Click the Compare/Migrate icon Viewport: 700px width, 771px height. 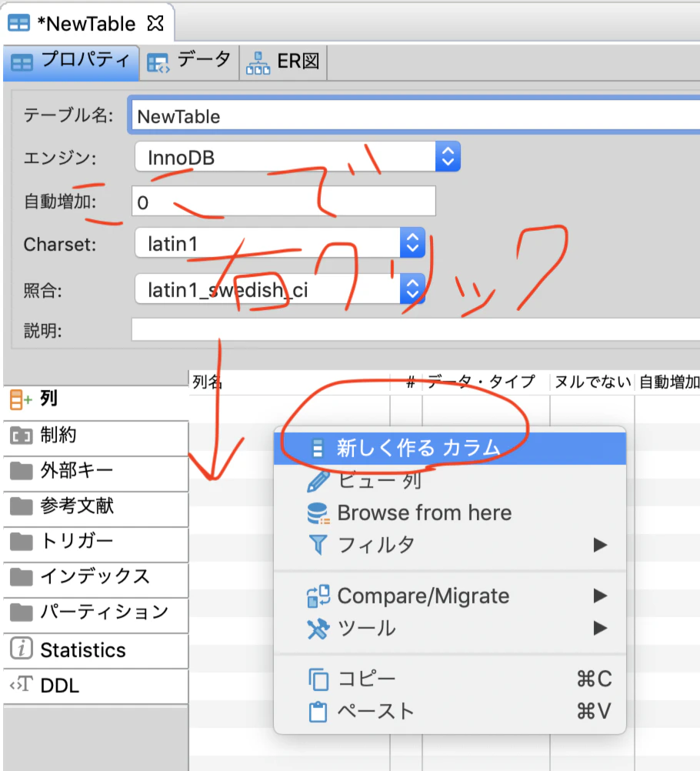point(318,596)
